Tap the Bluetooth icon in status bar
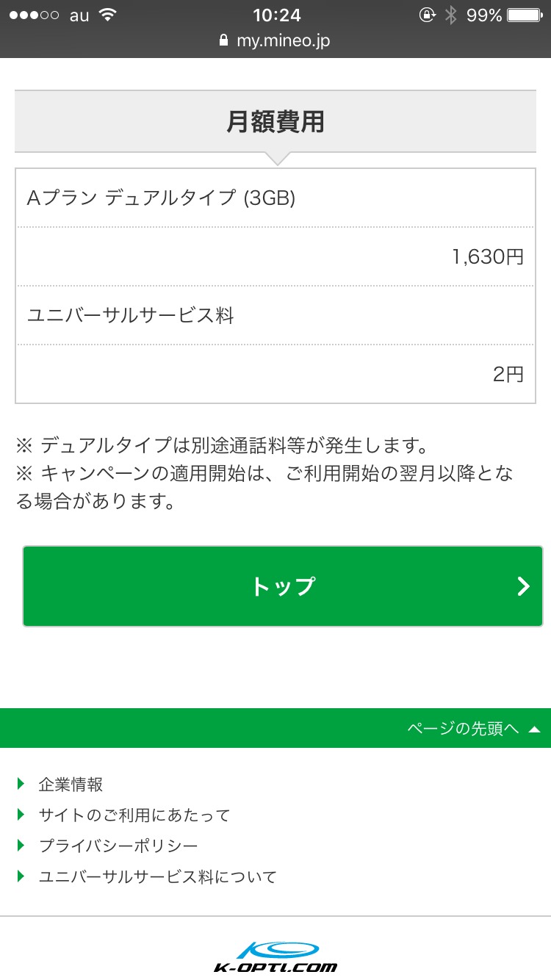Image resolution: width=551 pixels, height=980 pixels. 451,15
